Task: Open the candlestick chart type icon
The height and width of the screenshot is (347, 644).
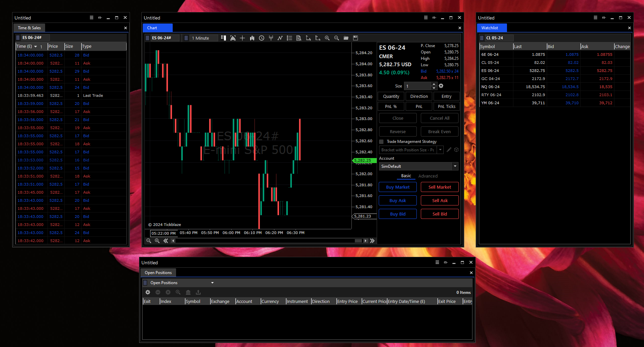Action: coord(252,38)
